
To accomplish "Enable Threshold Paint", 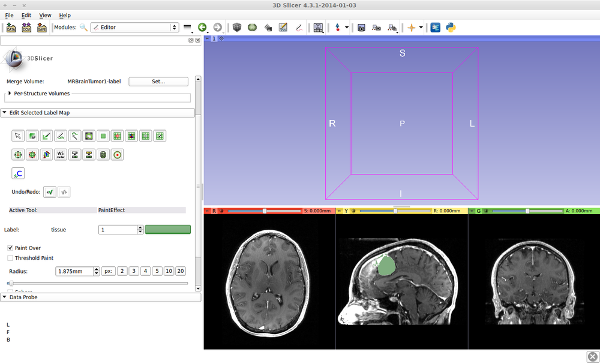I will [10, 258].
